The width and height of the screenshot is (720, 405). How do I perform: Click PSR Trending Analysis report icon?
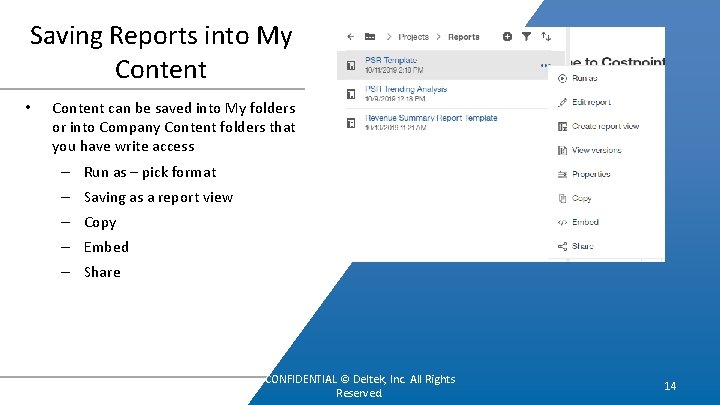coord(351,94)
